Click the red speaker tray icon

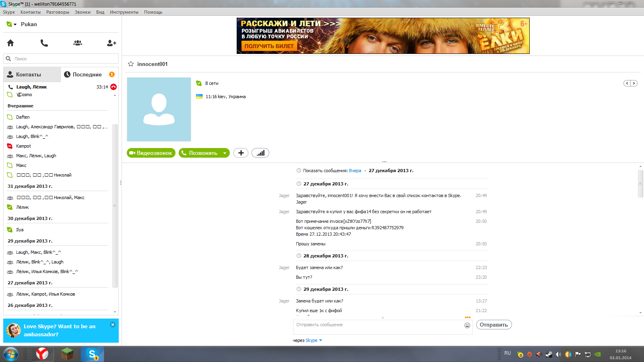coord(539,354)
